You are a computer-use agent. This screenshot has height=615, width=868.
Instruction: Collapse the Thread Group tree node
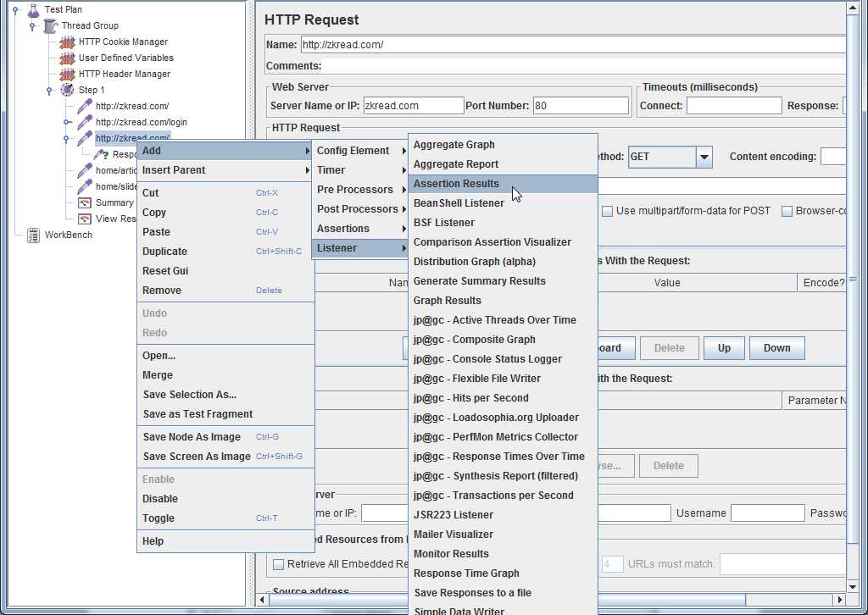click(x=32, y=26)
